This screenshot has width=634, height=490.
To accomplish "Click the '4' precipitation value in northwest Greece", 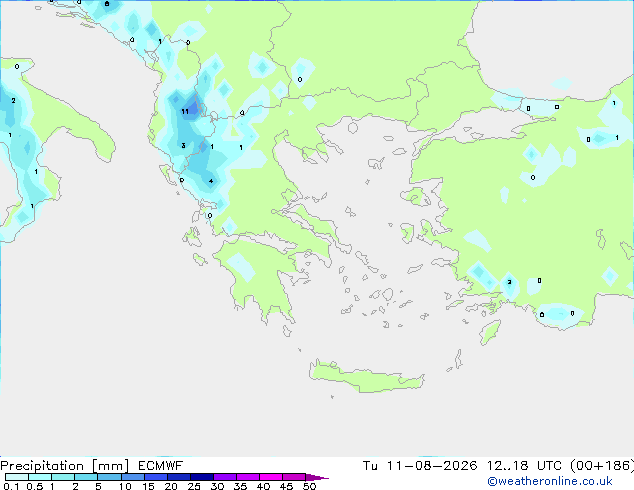I will (x=211, y=181).
